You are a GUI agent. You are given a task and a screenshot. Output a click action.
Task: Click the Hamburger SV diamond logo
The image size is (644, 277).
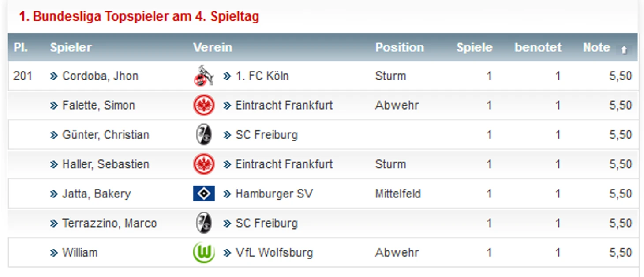[204, 194]
